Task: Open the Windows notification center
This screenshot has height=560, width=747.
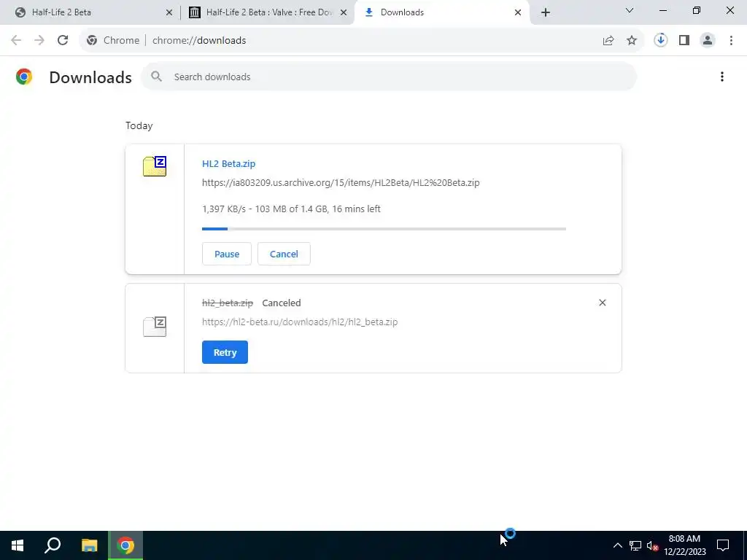Action: click(723, 545)
